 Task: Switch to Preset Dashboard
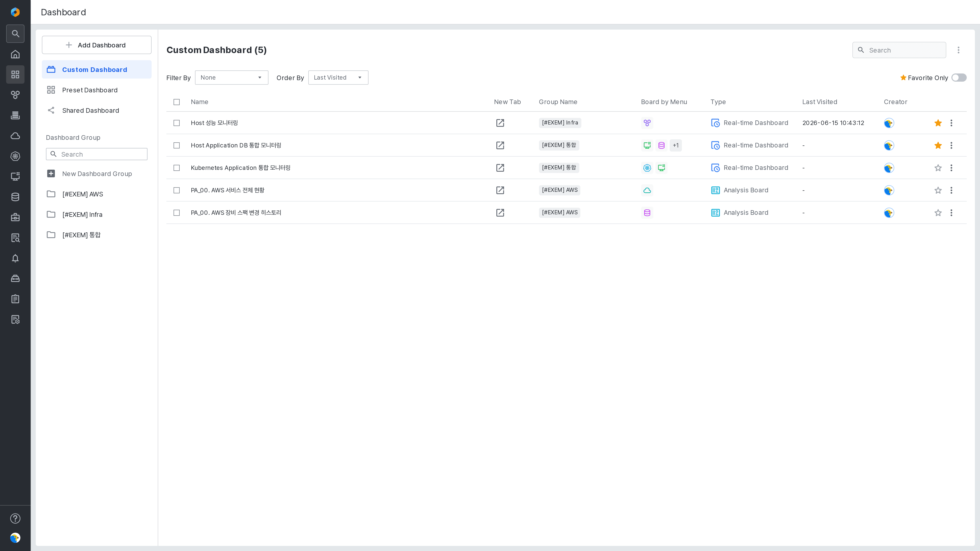[x=97, y=90]
